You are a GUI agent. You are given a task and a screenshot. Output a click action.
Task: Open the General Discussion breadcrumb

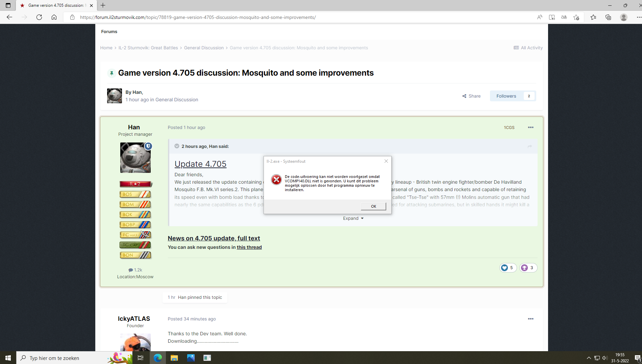coord(204,48)
